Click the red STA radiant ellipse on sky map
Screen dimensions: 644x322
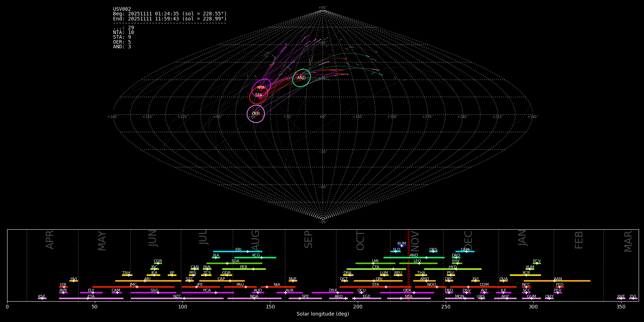258,95
